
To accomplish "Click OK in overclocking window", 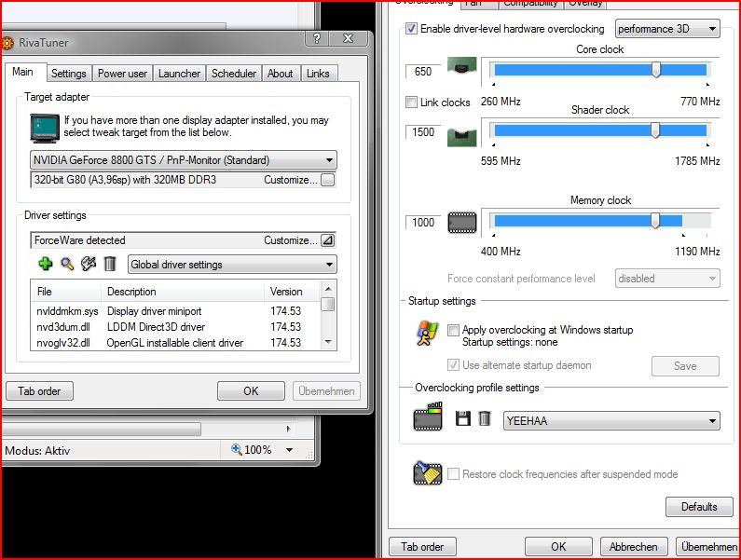I will coord(558,546).
